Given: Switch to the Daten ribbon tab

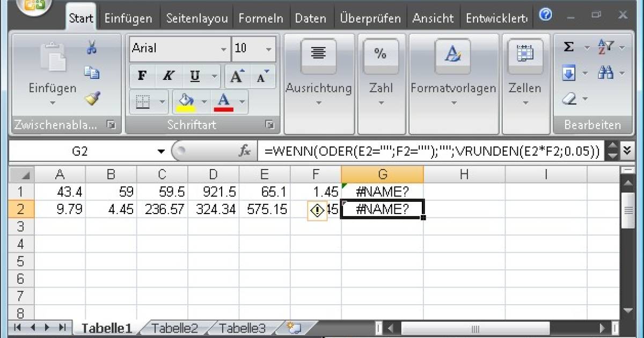Looking at the screenshot, I should pyautogui.click(x=310, y=18).
